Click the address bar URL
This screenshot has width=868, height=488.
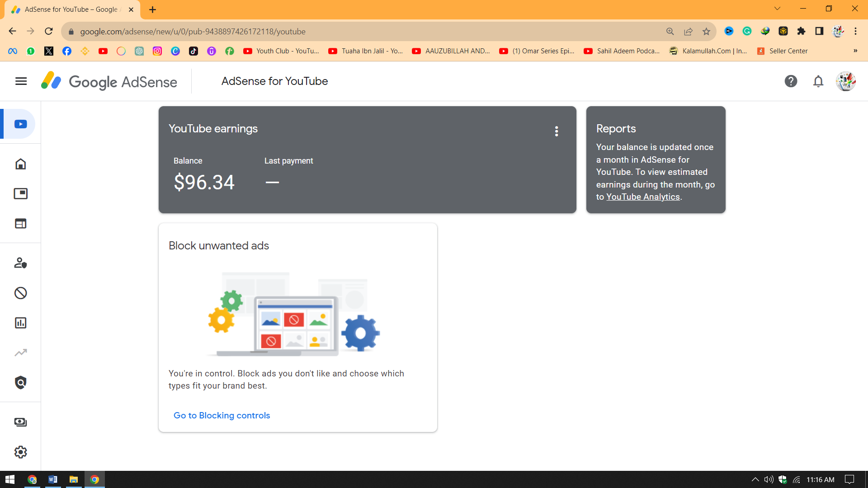tap(193, 32)
